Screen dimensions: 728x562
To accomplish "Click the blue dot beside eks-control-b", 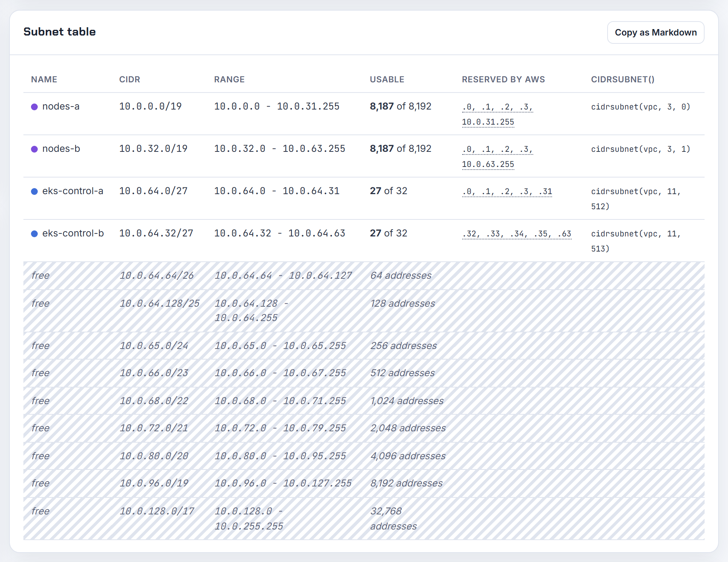I will tap(34, 234).
